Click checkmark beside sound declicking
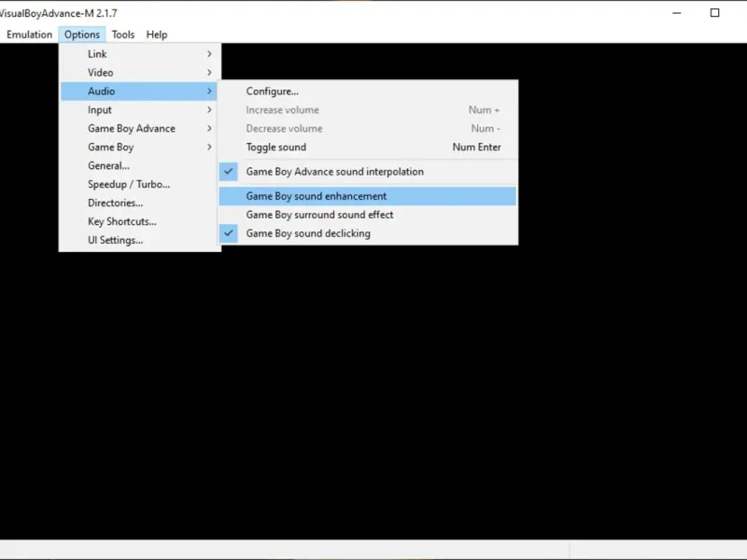The width and height of the screenshot is (747, 560). point(229,232)
